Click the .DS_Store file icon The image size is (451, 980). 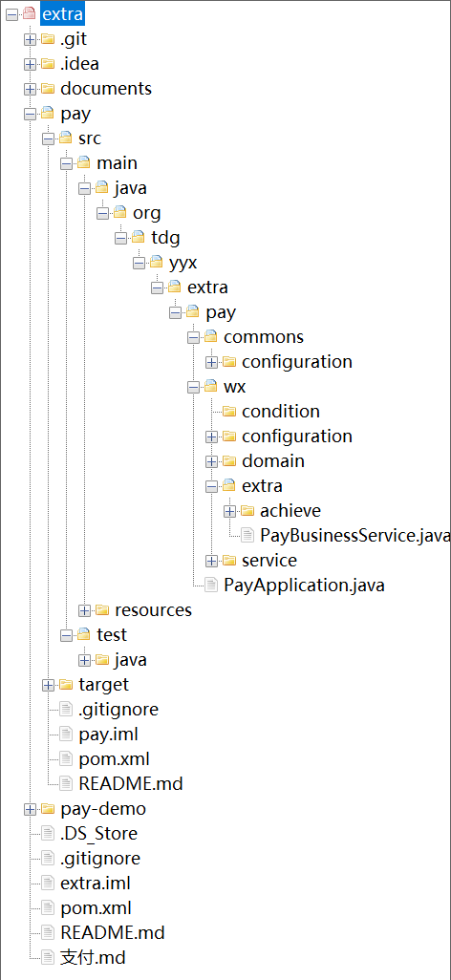pyautogui.click(x=48, y=833)
